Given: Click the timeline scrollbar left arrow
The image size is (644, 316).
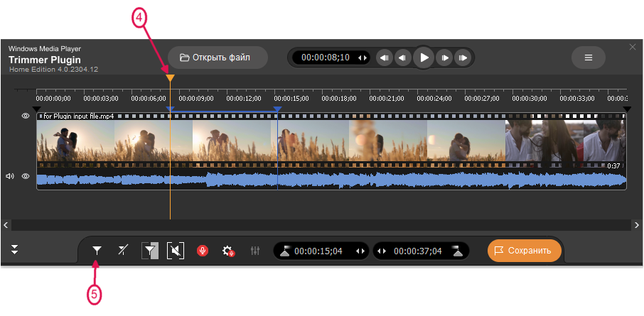Looking at the screenshot, I should tap(6, 225).
